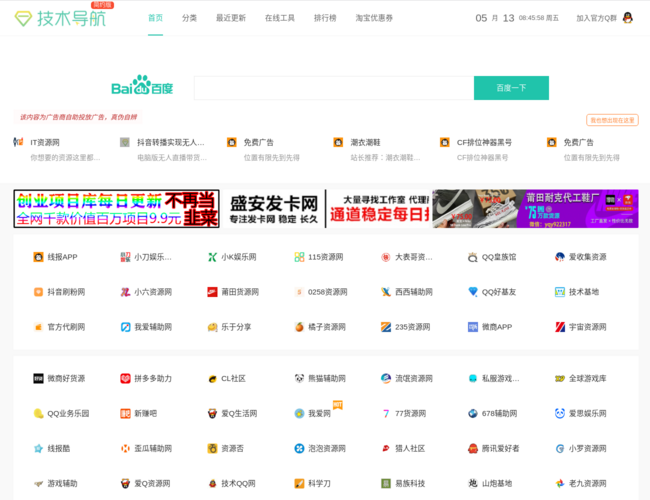This screenshot has width=650, height=500.
Task: Open the QQ皇族馆 crown icon
Action: coord(473,257)
